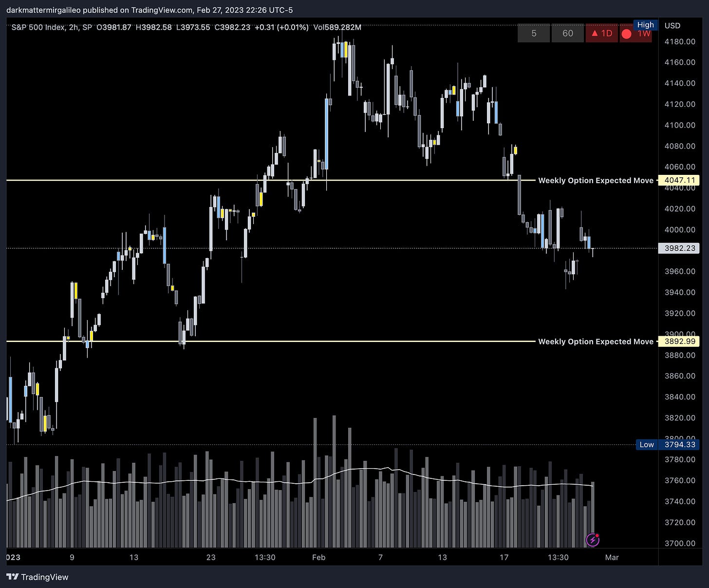Click the Mar label on time axis

612,557
